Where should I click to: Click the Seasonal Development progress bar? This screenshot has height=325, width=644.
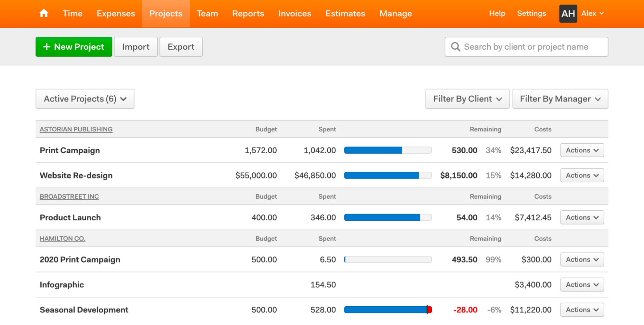(388, 310)
